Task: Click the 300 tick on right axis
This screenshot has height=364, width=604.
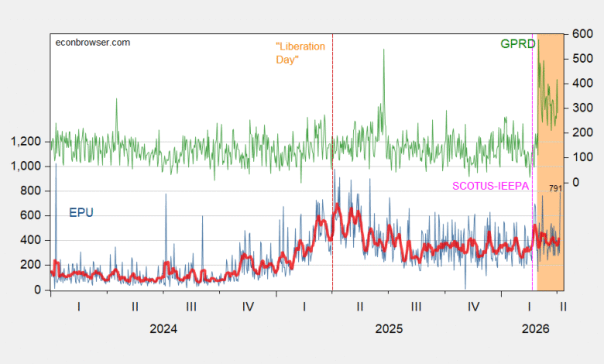Action: coord(582,108)
